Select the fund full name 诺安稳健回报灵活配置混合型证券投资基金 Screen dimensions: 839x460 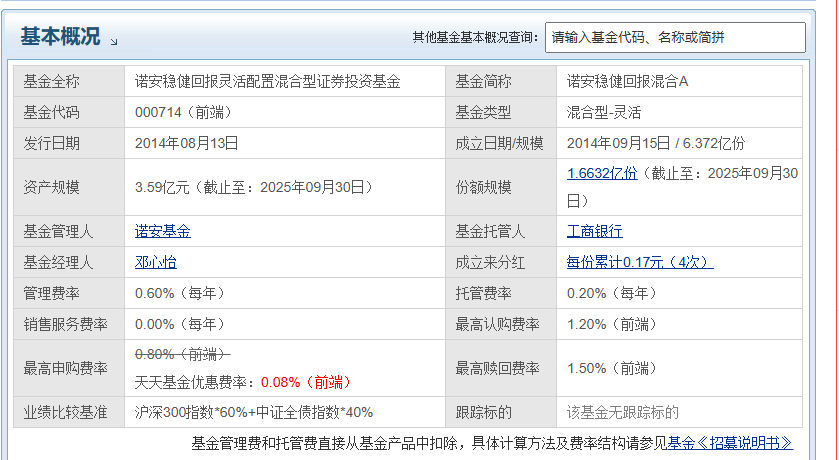[x=268, y=82]
